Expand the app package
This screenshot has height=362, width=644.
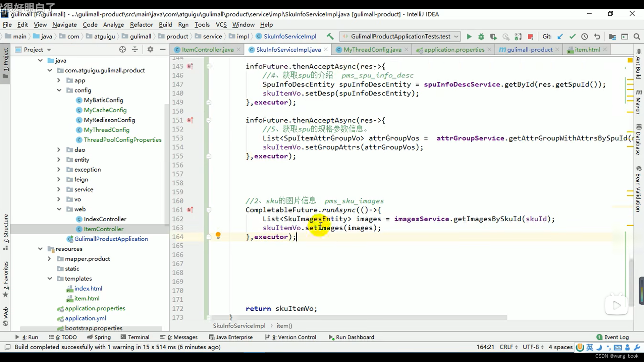pos(59,80)
